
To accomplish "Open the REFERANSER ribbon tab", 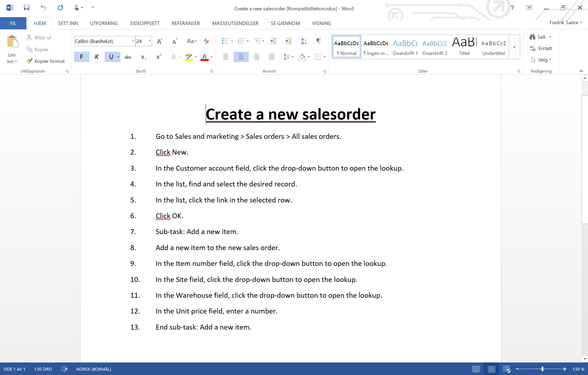I will pyautogui.click(x=186, y=23).
